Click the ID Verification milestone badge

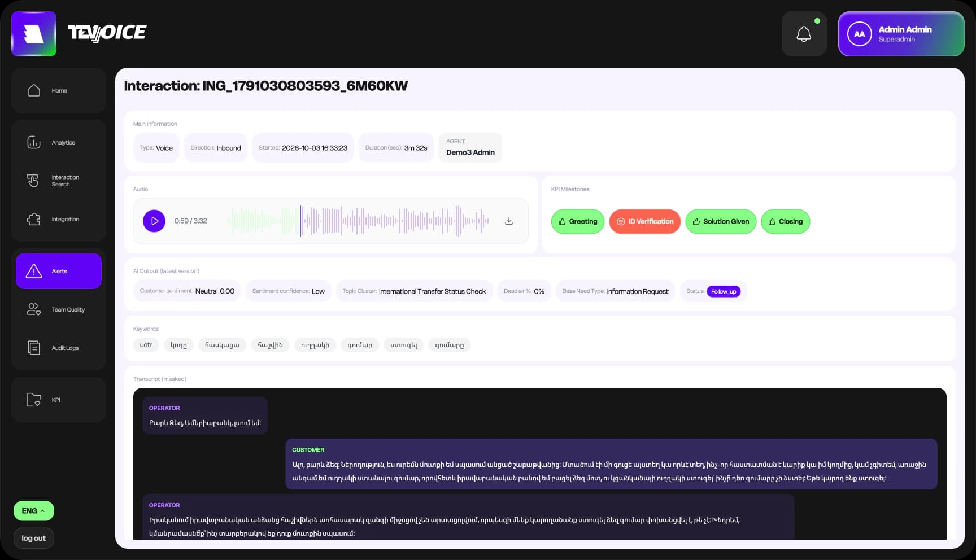tap(645, 221)
